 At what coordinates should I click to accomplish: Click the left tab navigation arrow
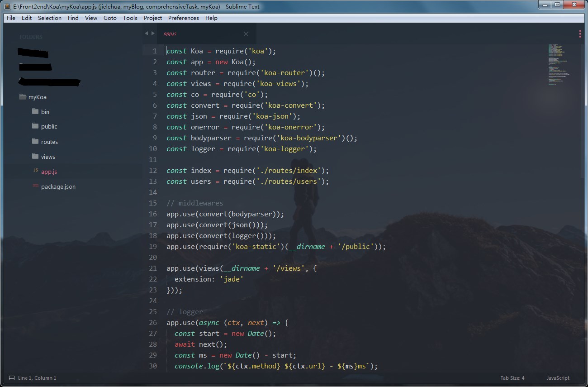(x=146, y=33)
